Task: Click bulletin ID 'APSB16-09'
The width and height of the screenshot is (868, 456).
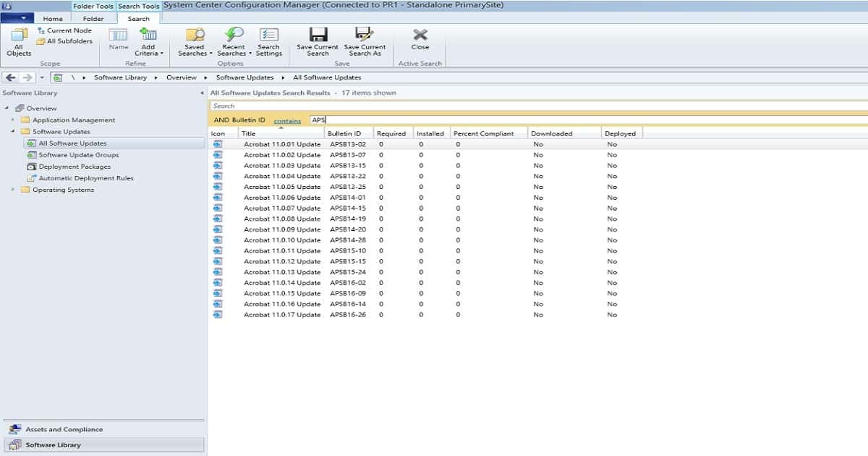Action: (x=348, y=294)
